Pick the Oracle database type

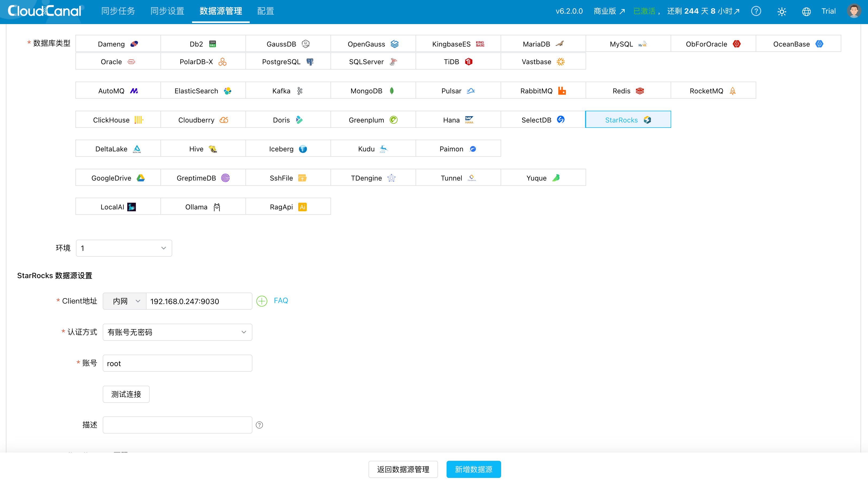click(118, 62)
